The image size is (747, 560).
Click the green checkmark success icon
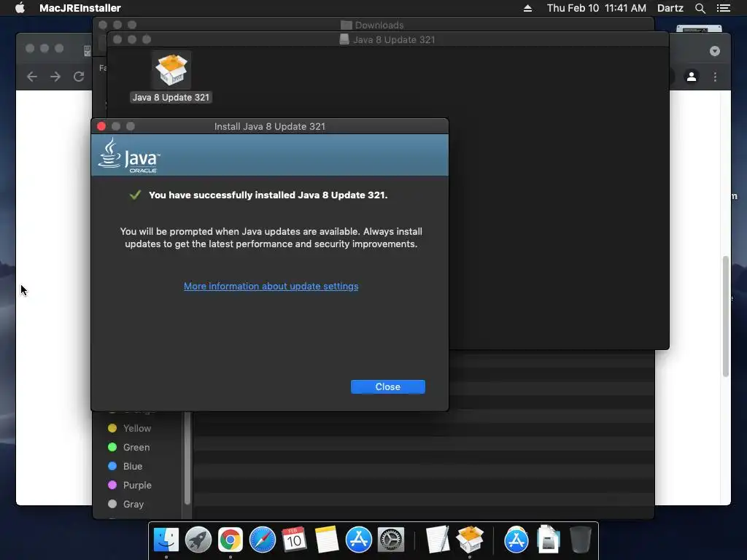click(135, 194)
